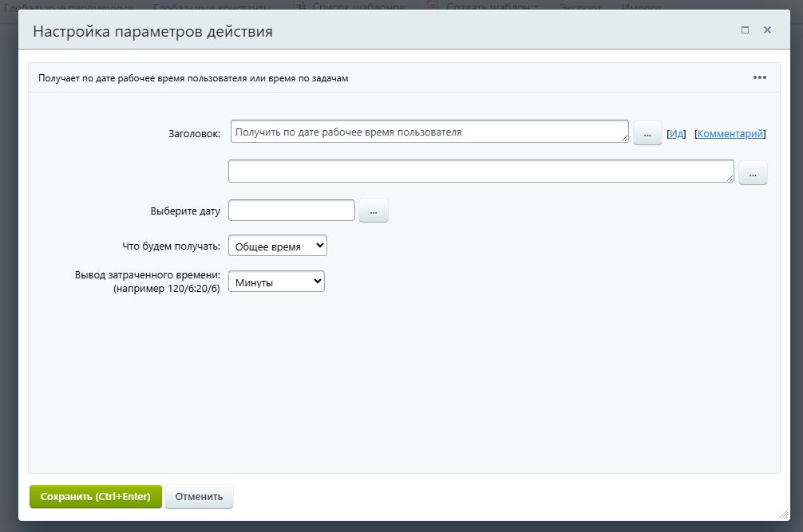Click the Список шаблонов icon in the toolbar

[299, 6]
